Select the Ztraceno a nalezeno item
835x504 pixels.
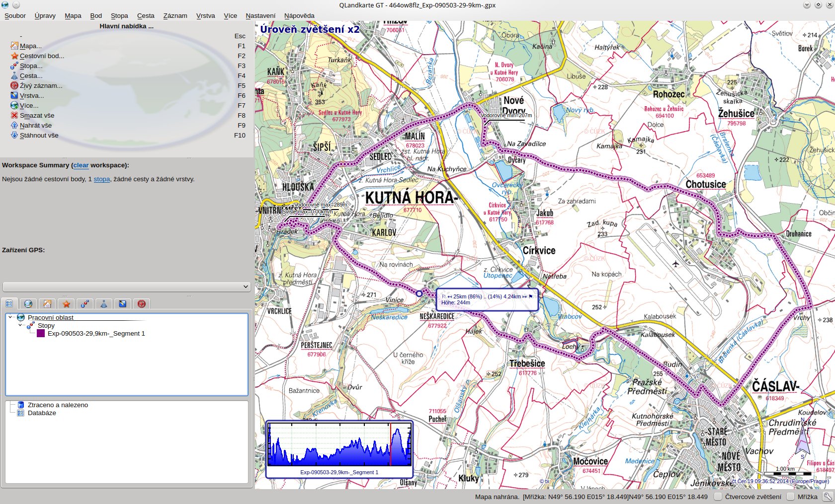(x=58, y=405)
